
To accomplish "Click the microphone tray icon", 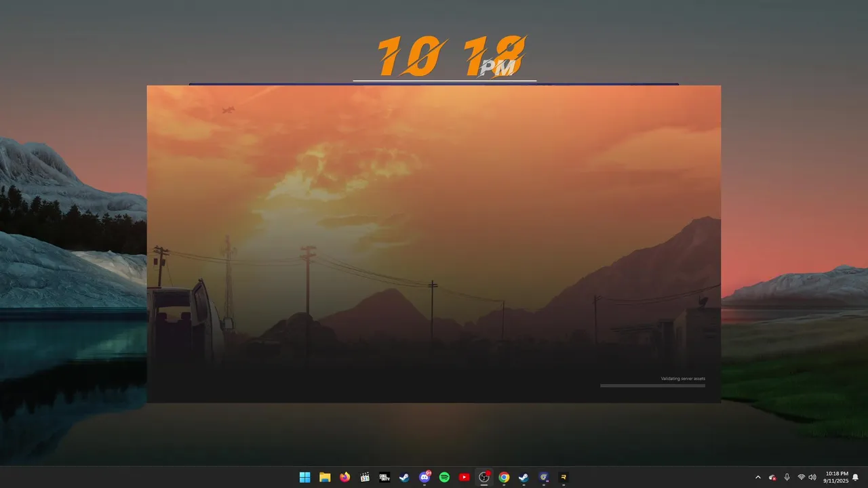I will coord(787,477).
